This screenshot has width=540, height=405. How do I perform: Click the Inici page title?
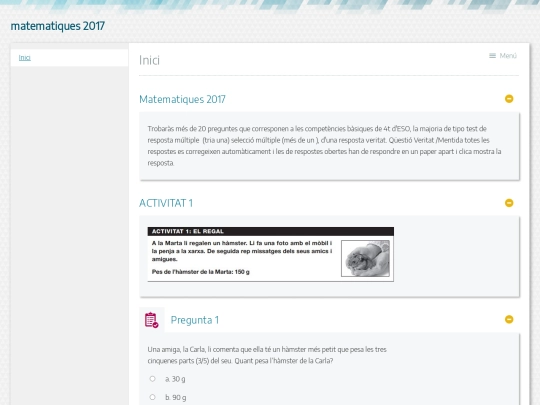pos(149,60)
